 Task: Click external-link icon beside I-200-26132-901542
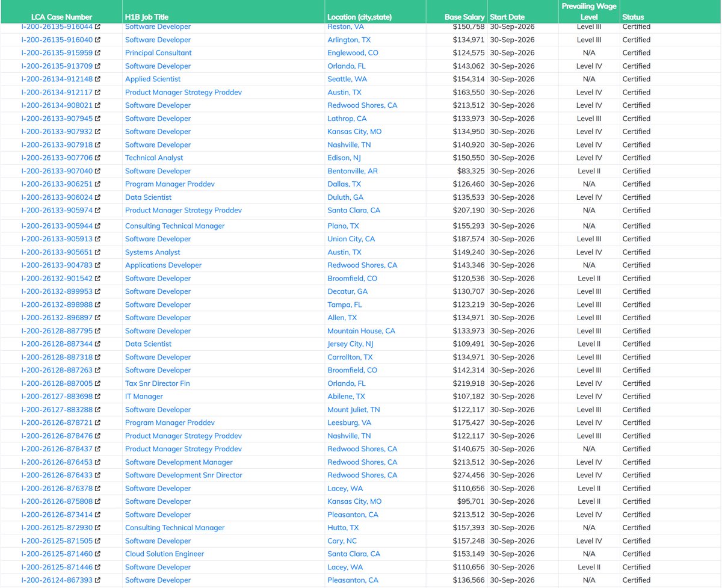[97, 279]
